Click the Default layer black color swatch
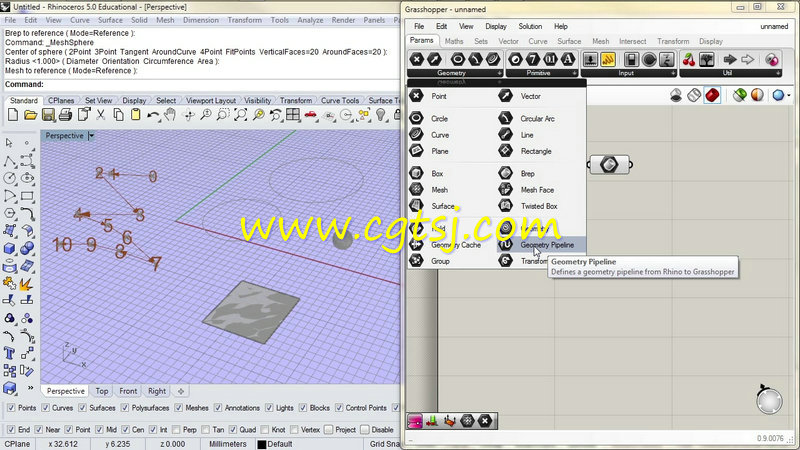This screenshot has height=450, width=800. [x=262, y=444]
